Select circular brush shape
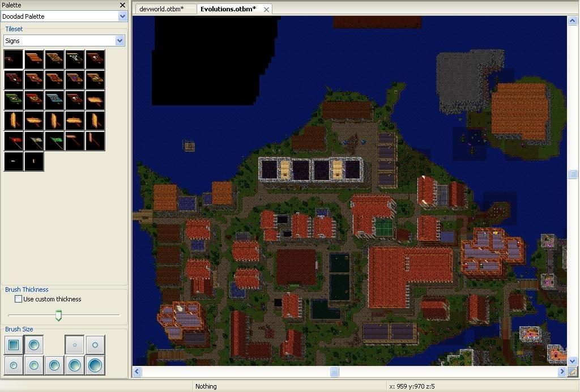The width and height of the screenshot is (580, 392). tap(34, 345)
